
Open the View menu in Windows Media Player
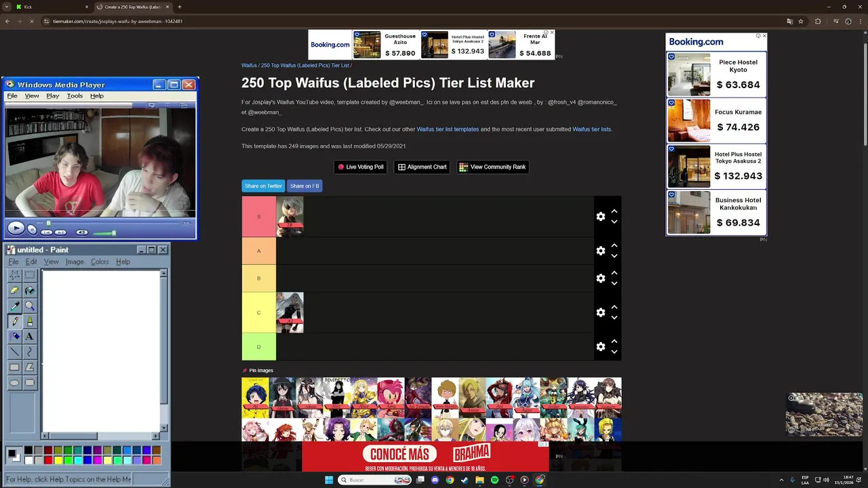[x=32, y=96]
